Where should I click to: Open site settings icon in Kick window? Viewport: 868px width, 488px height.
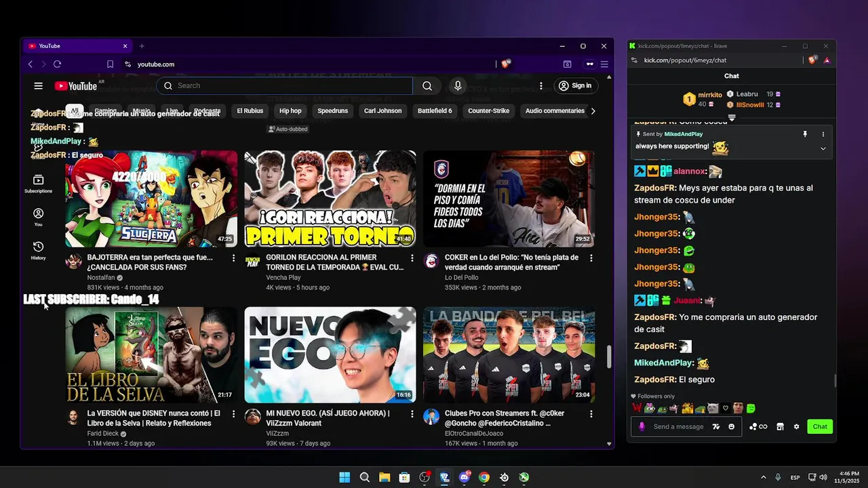634,60
